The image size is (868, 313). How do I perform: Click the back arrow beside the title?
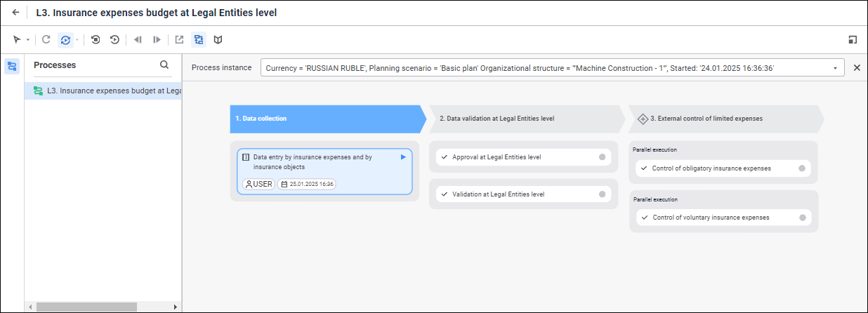(x=15, y=13)
